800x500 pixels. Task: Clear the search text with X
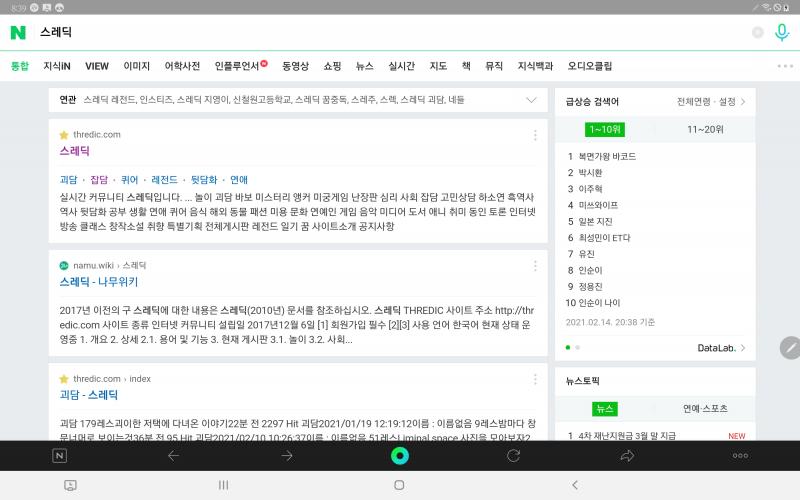[x=758, y=33]
